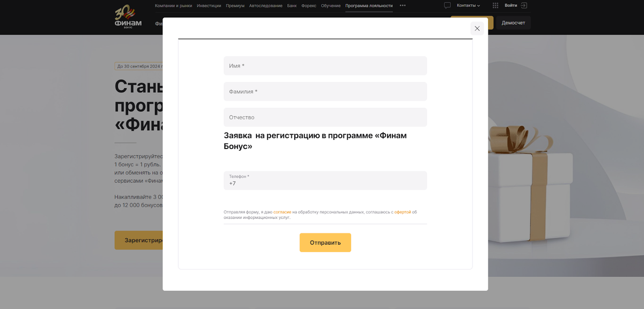The height and width of the screenshot is (309, 644).
Task: Focus the Отчество input field
Action: pyautogui.click(x=325, y=117)
